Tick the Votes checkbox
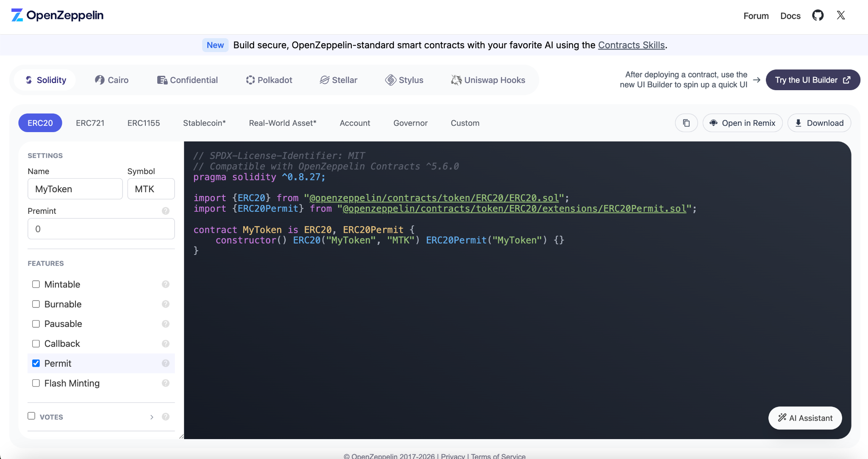Image resolution: width=868 pixels, height=459 pixels. (31, 416)
